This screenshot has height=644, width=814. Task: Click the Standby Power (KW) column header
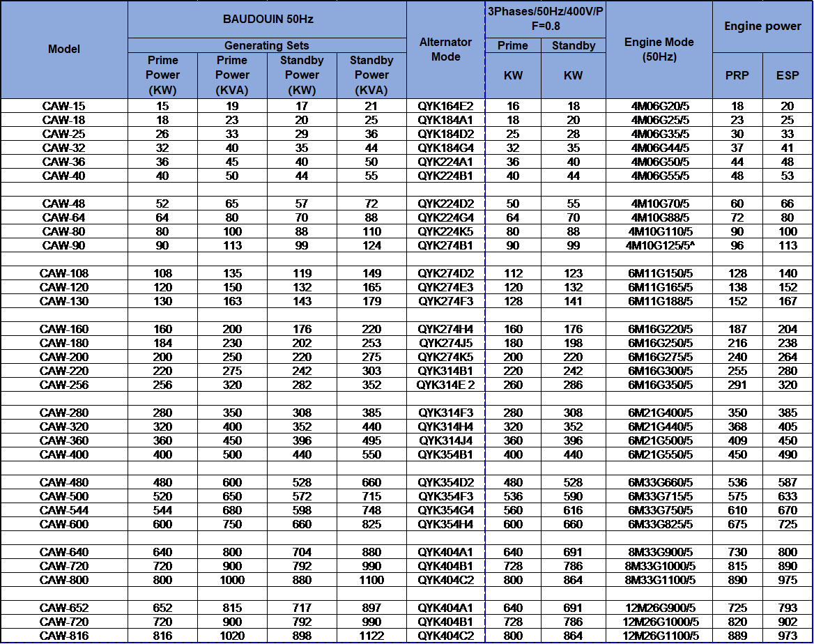[x=302, y=75]
